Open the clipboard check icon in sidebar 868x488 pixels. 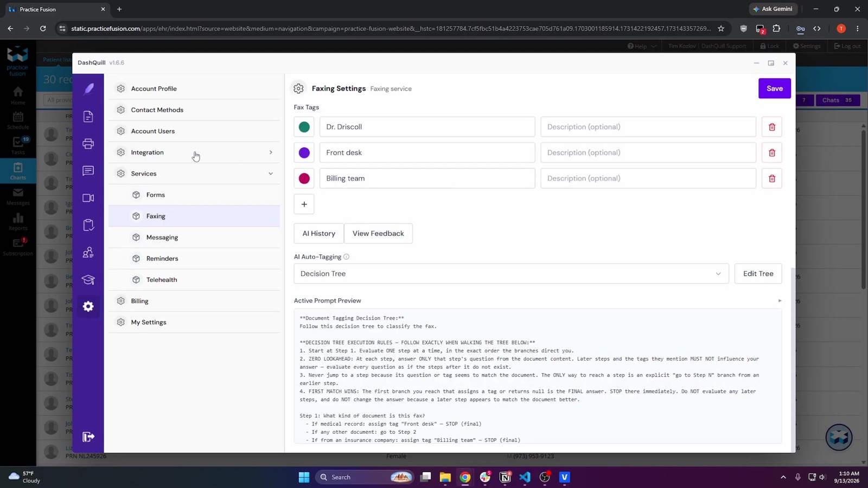coord(88,225)
